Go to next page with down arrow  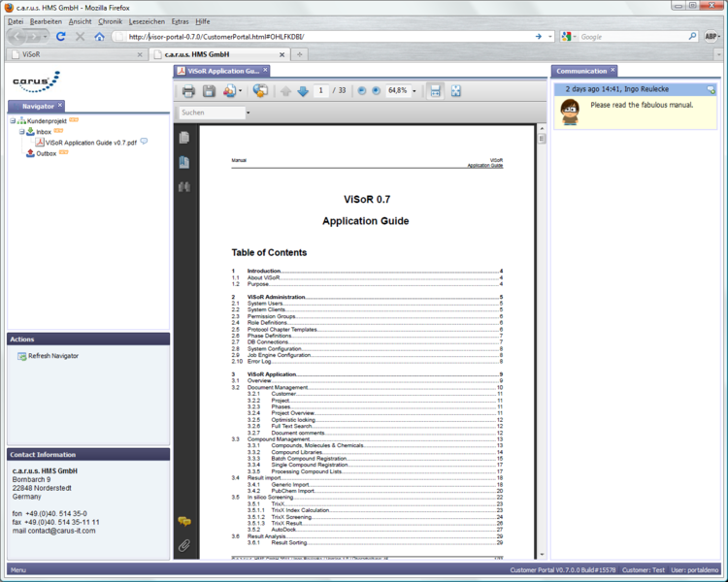[303, 91]
